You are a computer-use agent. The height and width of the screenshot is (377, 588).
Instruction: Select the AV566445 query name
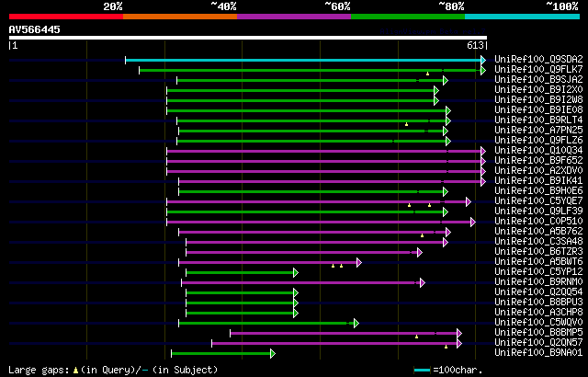tap(35, 29)
